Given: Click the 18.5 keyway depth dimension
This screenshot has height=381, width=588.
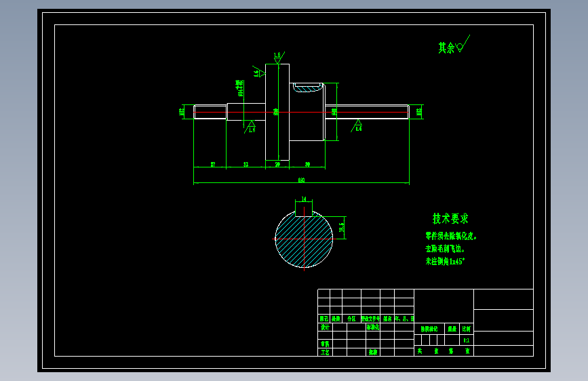Looking at the screenshot, I should [342, 227].
